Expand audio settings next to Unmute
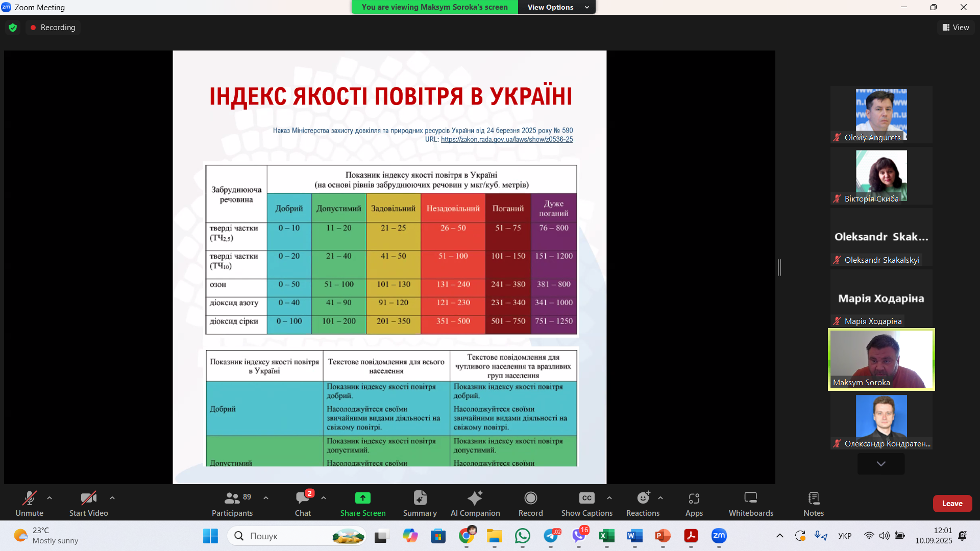980x551 pixels. tap(49, 498)
